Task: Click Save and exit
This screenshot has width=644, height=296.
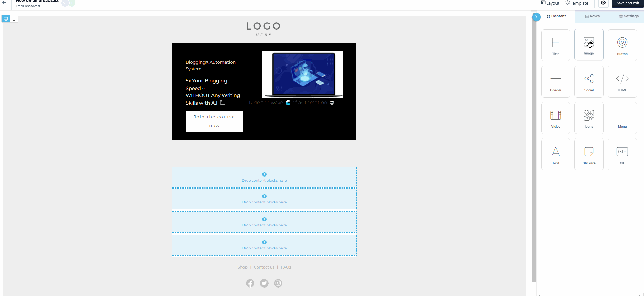Action: [x=627, y=3]
